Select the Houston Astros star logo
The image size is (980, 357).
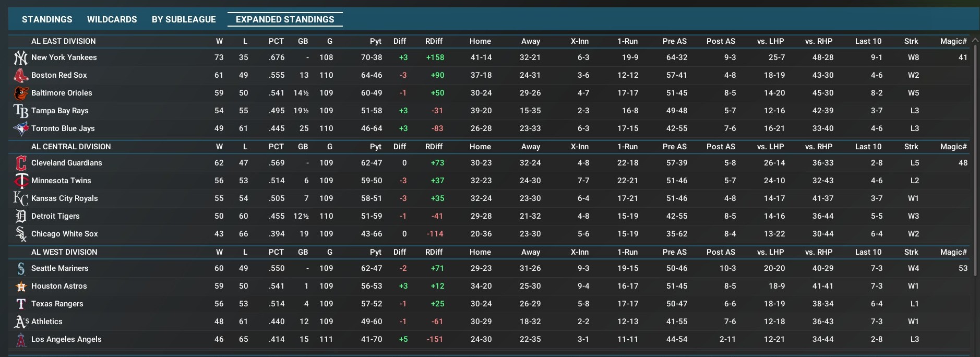pos(20,286)
